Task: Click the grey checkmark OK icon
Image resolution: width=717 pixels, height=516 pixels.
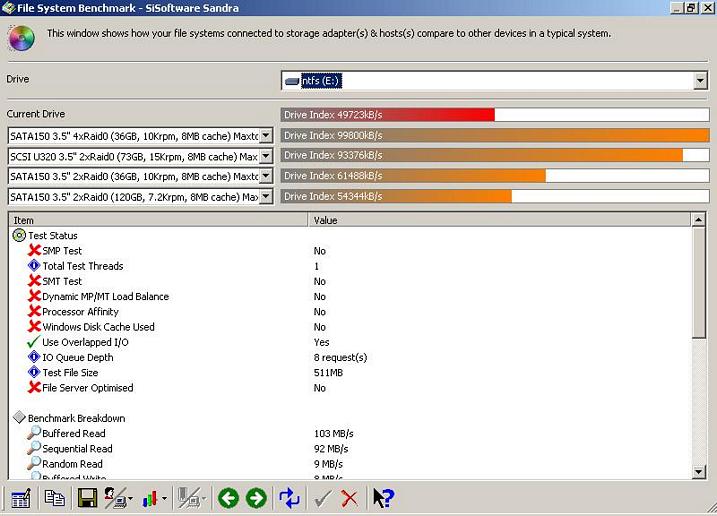Action: (x=323, y=499)
